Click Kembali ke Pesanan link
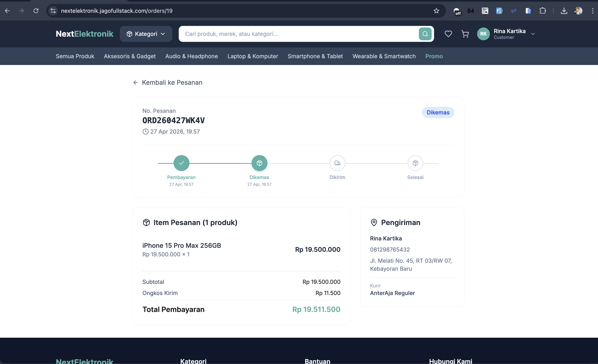The height and width of the screenshot is (364, 598). point(168,83)
